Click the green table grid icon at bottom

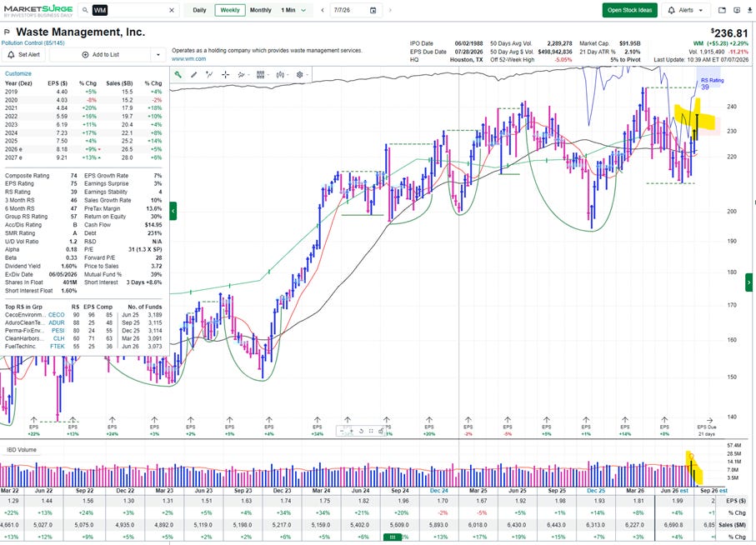coord(393,537)
